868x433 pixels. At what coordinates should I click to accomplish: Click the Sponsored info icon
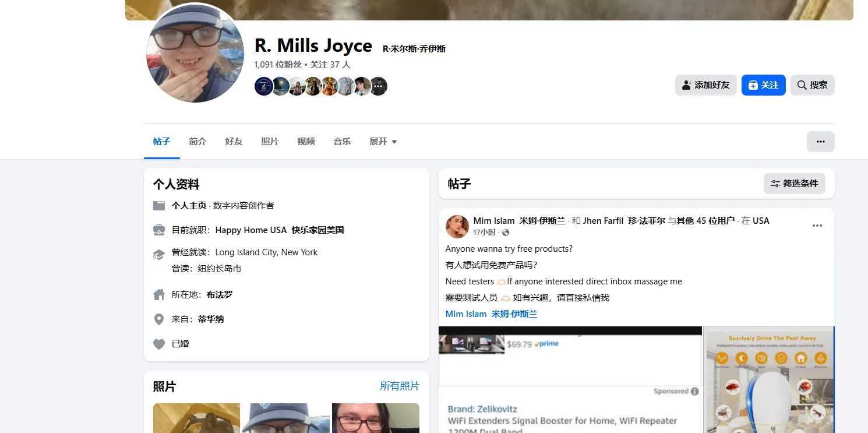point(694,392)
